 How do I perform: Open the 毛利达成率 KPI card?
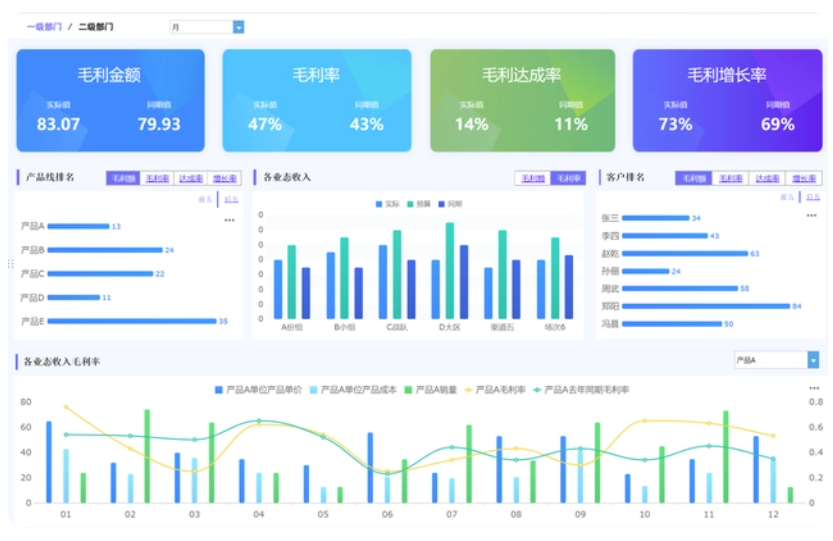tap(523, 100)
